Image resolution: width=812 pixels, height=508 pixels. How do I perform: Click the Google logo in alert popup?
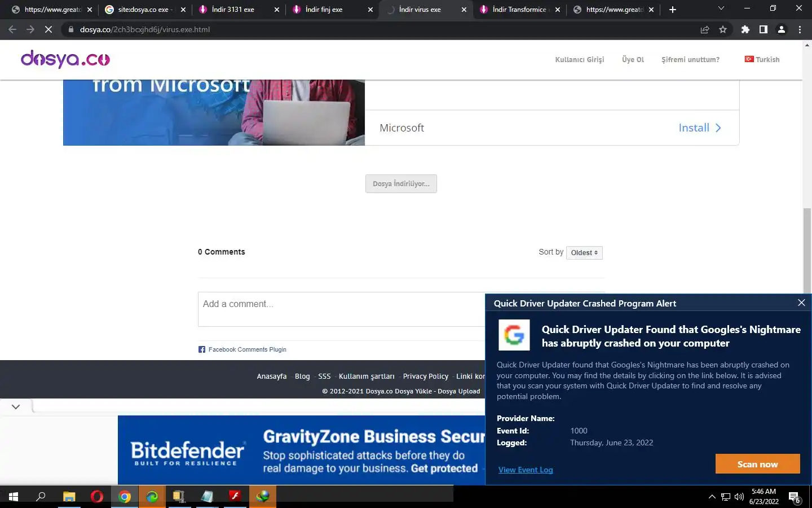tap(514, 335)
